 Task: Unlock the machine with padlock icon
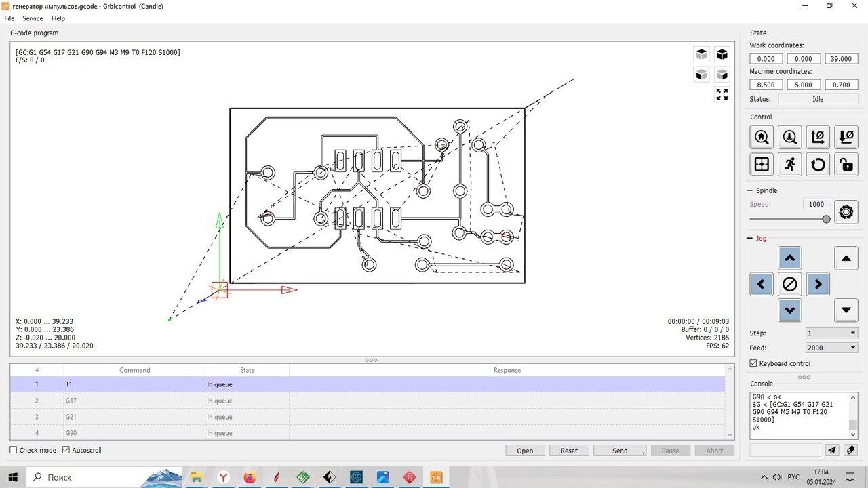pyautogui.click(x=846, y=164)
